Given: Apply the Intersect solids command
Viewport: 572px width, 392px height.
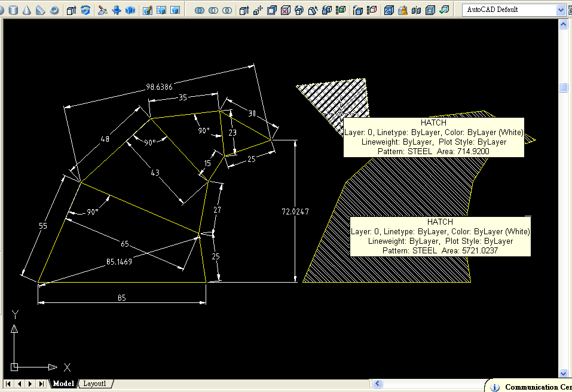Looking at the screenshot, I should [x=227, y=10].
